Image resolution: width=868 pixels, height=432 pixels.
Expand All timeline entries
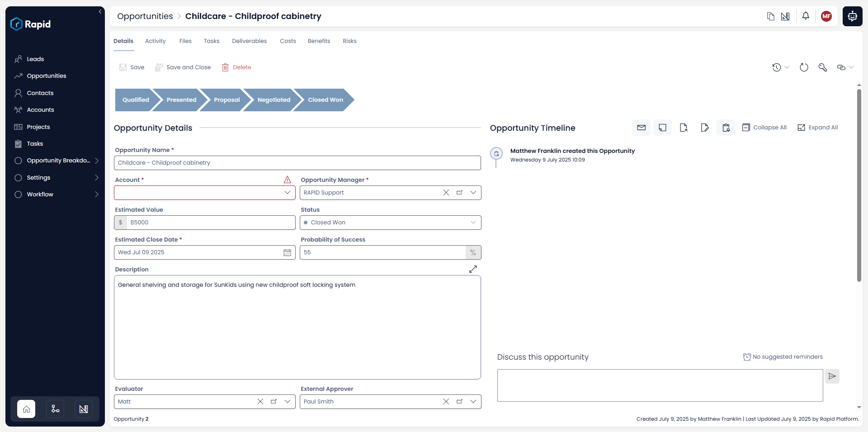817,128
